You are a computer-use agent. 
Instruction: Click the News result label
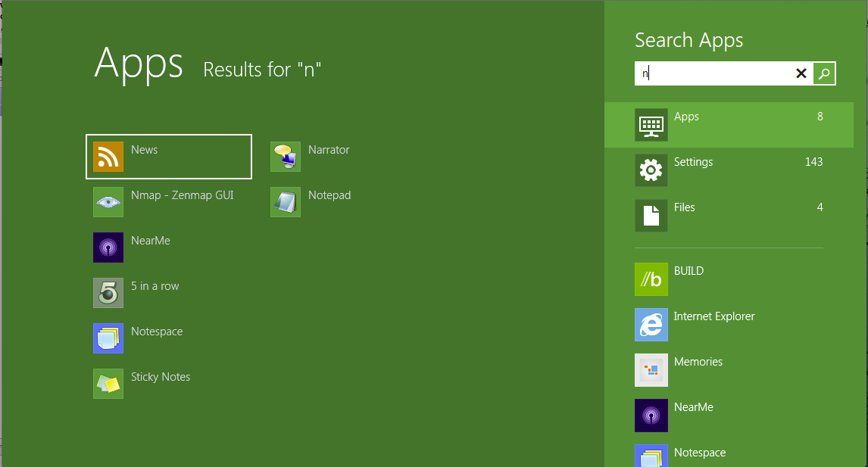click(145, 150)
